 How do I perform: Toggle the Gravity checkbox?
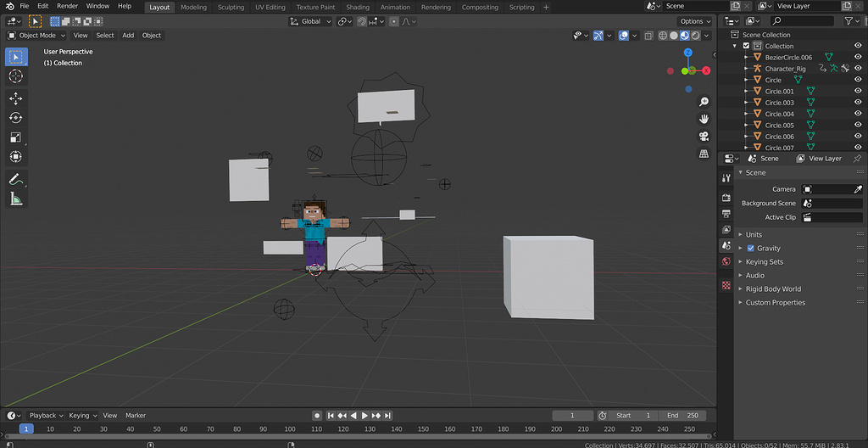click(751, 249)
